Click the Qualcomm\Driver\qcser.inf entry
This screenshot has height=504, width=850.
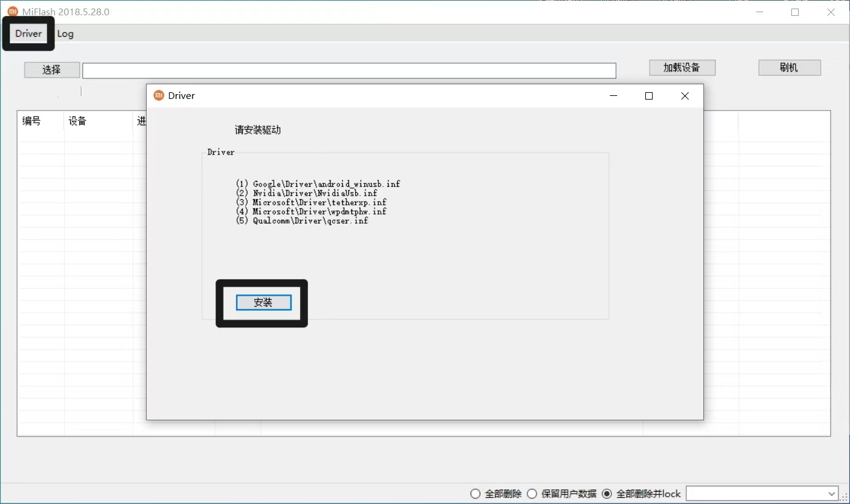click(x=302, y=221)
